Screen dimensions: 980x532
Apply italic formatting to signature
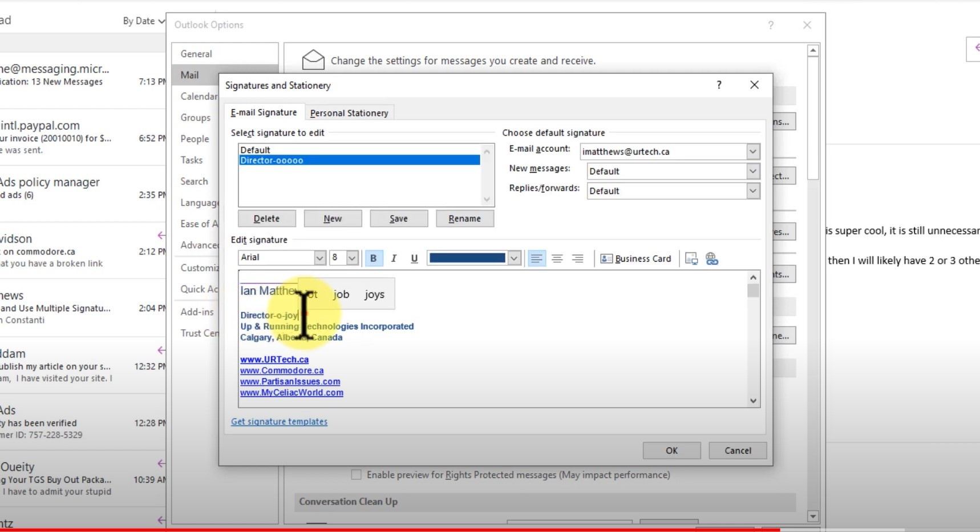pyautogui.click(x=394, y=259)
